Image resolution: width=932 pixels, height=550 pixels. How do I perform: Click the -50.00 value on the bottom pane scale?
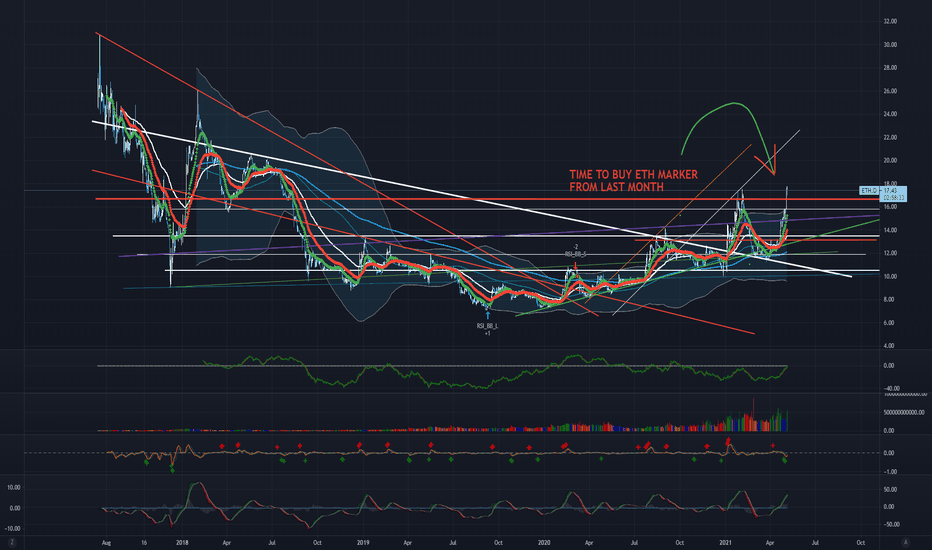(x=890, y=524)
